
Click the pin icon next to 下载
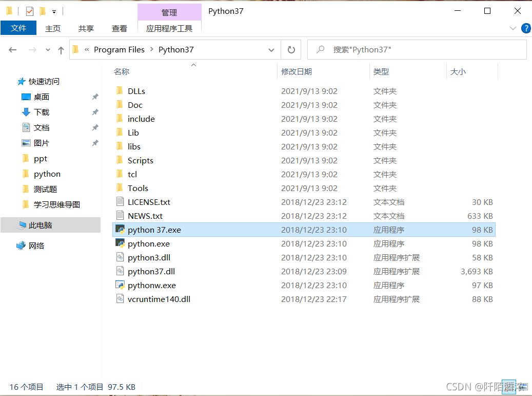(x=95, y=112)
